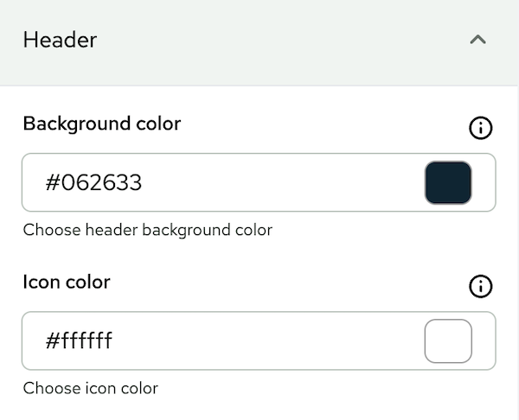Place cursor in the #ffffff value
519x420 pixels.
click(x=80, y=341)
